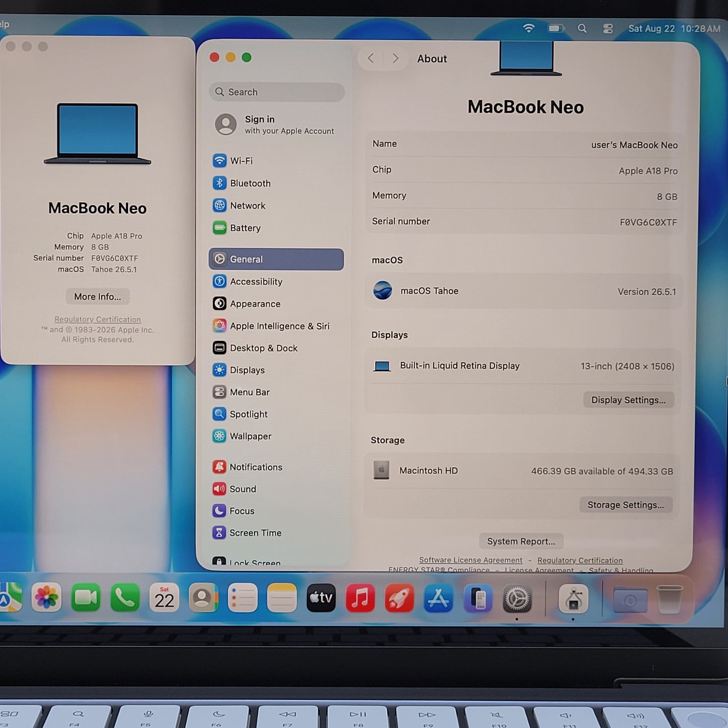The height and width of the screenshot is (728, 728).
Task: Open Regulatory Certification link in About pane
Action: click(x=580, y=560)
